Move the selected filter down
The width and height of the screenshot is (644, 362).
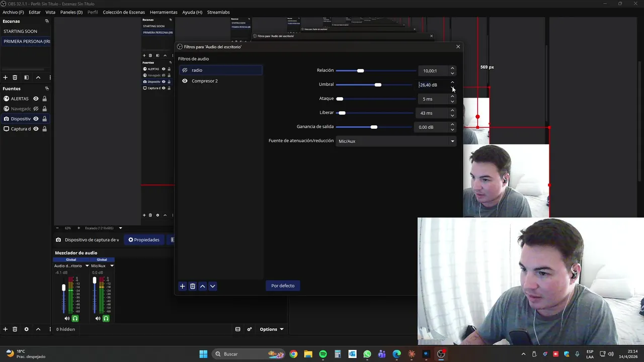click(213, 286)
